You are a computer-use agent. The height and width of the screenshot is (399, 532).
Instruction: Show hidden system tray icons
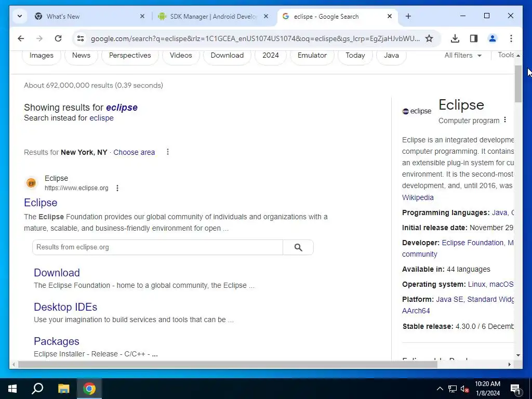pos(440,389)
